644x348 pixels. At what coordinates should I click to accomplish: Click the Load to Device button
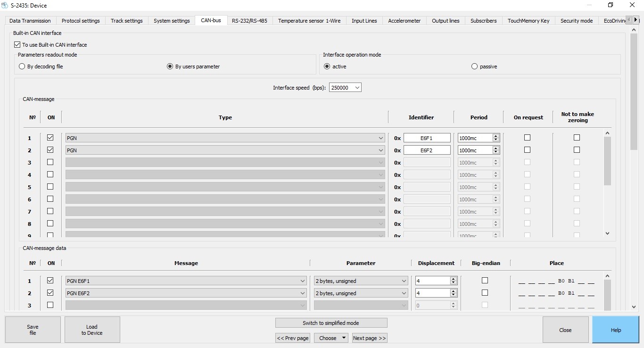coord(92,330)
